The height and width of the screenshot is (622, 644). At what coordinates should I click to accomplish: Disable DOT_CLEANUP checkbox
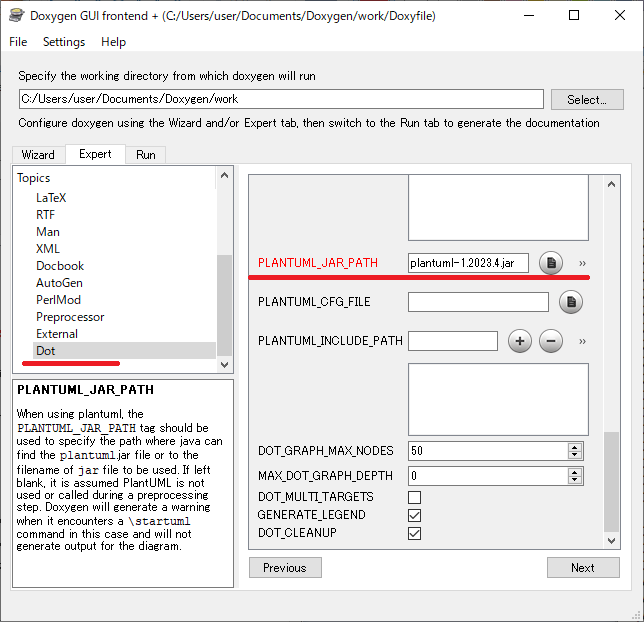[414, 533]
